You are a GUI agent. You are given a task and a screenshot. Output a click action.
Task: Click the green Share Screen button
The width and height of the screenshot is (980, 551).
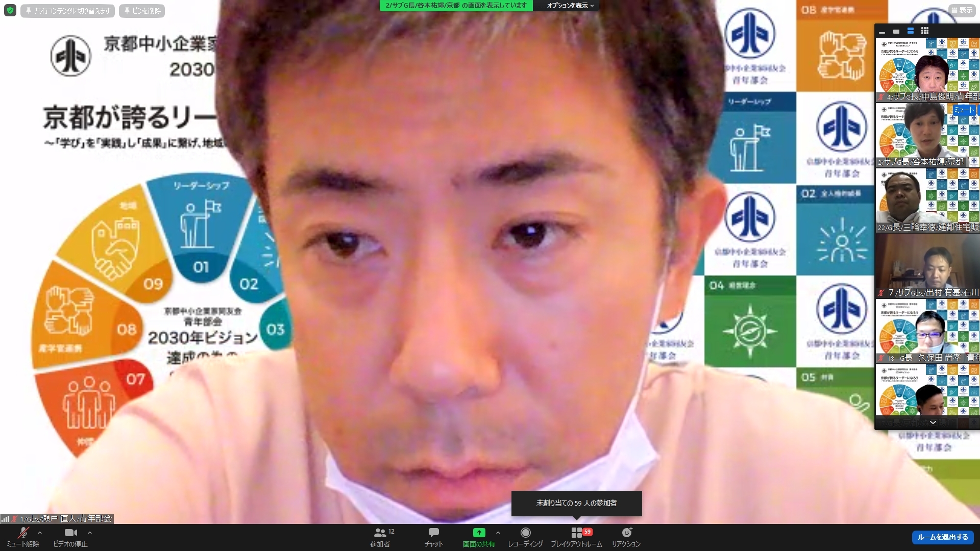click(479, 537)
